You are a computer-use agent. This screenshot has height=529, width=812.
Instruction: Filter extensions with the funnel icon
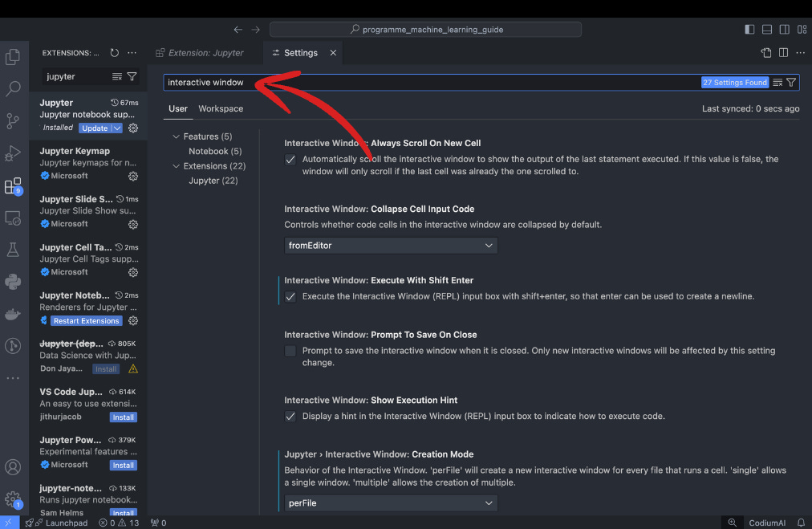click(x=132, y=77)
